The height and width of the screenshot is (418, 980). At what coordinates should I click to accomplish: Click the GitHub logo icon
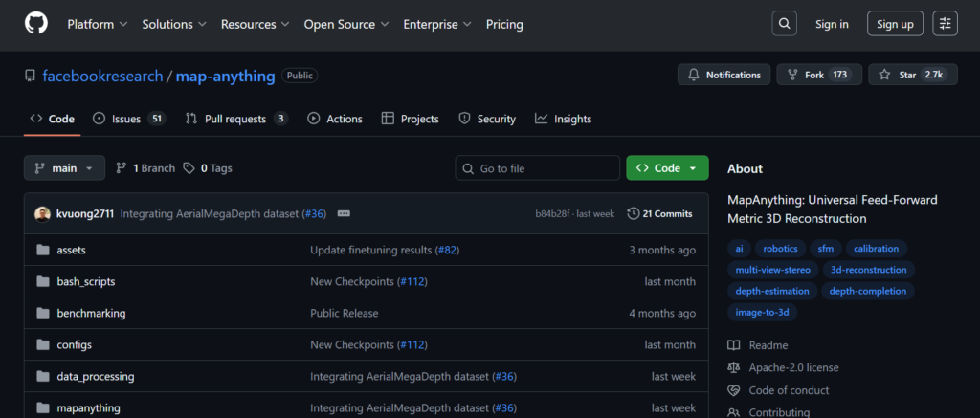coord(35,24)
